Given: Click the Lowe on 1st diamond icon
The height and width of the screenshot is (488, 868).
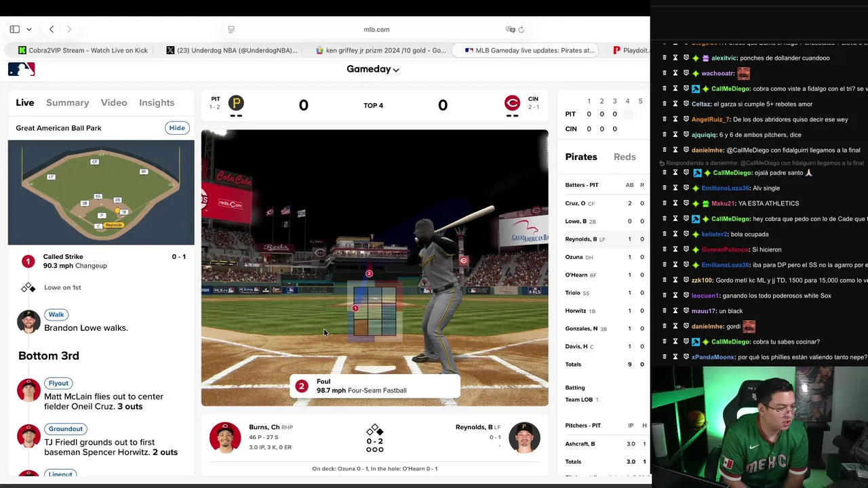Looking at the screenshot, I should pos(28,287).
